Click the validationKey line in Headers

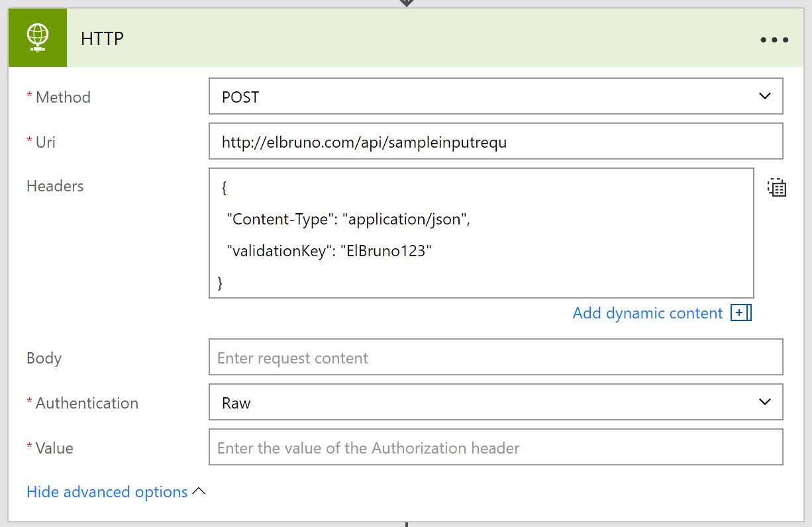tap(329, 252)
